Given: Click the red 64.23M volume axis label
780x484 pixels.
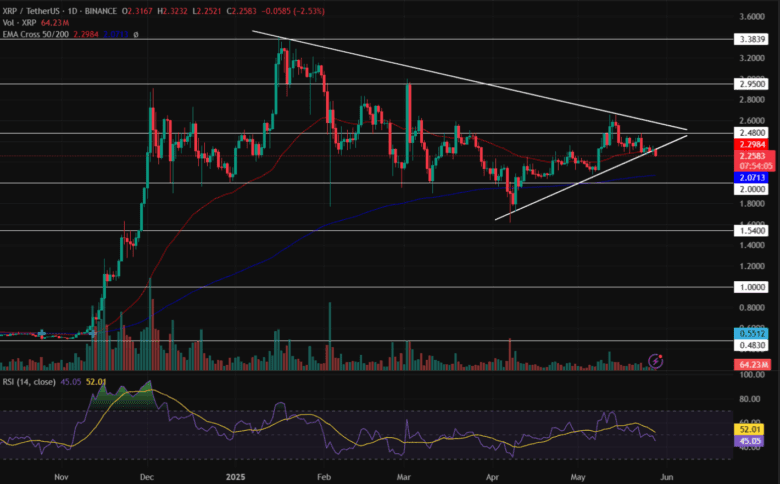Looking at the screenshot, I should (753, 365).
